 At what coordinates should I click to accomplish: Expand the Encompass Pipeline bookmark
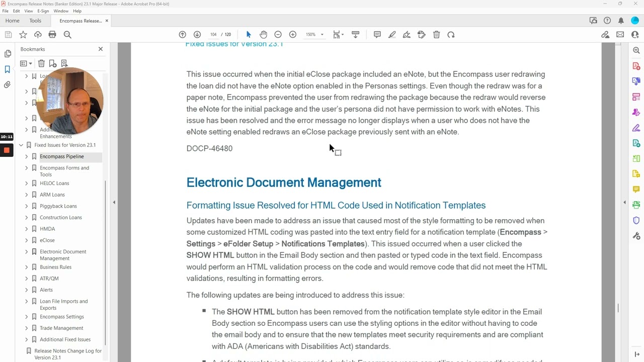[x=27, y=157]
